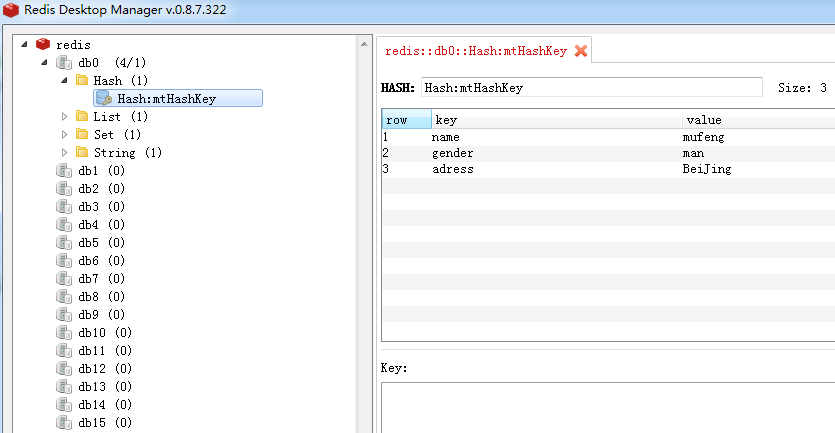Click the db4 database icon
The width and height of the screenshot is (835, 433).
point(64,224)
